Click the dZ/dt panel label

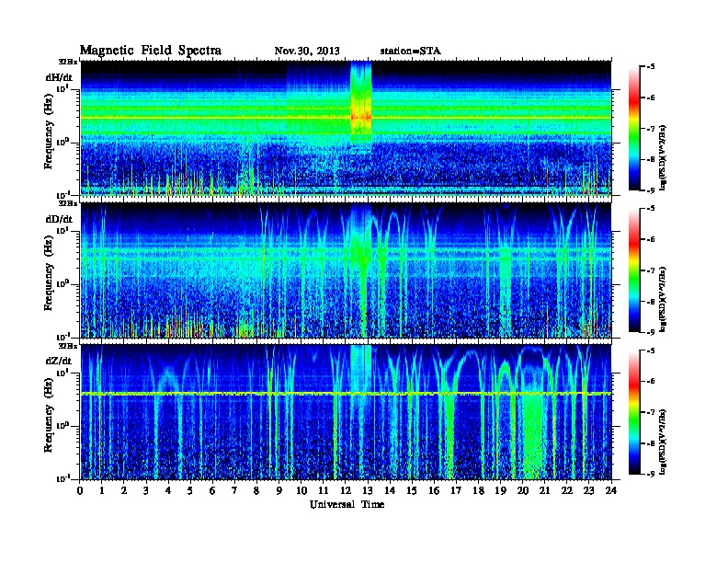(x=59, y=361)
